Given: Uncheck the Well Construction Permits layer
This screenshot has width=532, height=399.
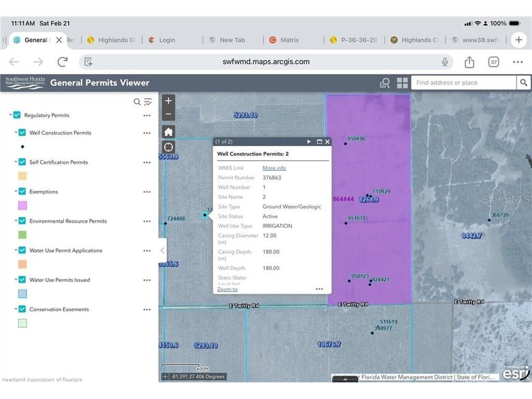Looking at the screenshot, I should 22,132.
